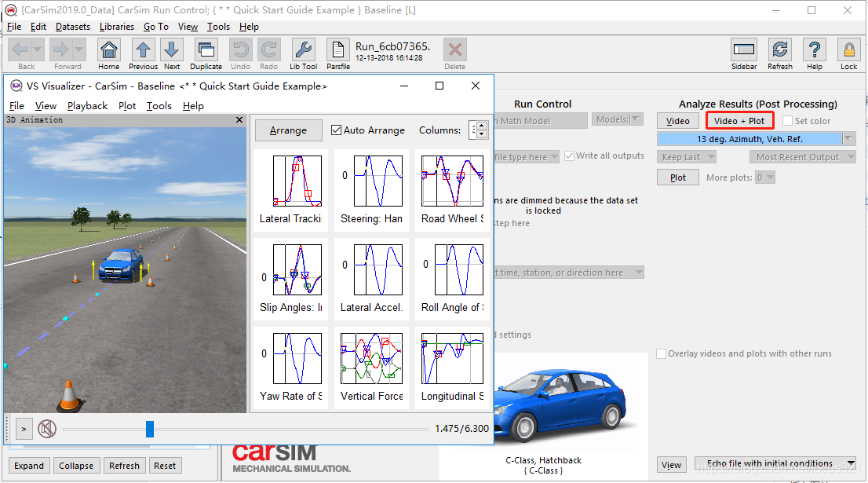Toggle the Sidebar icon
Screen dimensions: 868x483
coord(744,49)
